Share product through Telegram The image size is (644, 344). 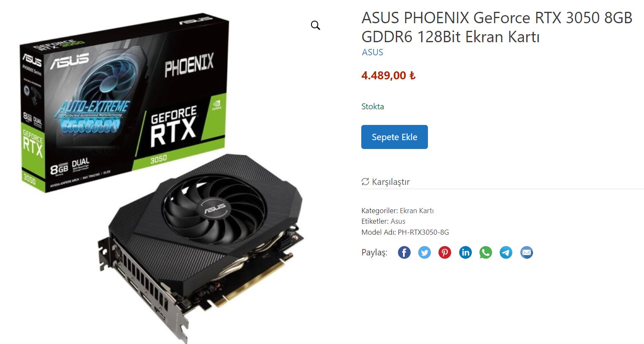506,252
